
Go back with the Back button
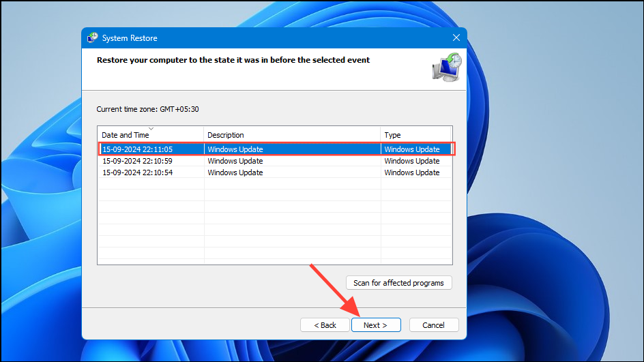[325, 325]
